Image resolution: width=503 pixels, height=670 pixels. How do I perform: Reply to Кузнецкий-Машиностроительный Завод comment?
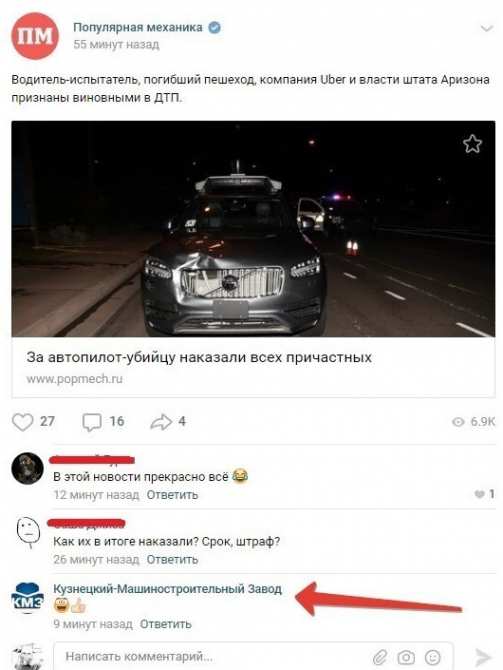165,624
